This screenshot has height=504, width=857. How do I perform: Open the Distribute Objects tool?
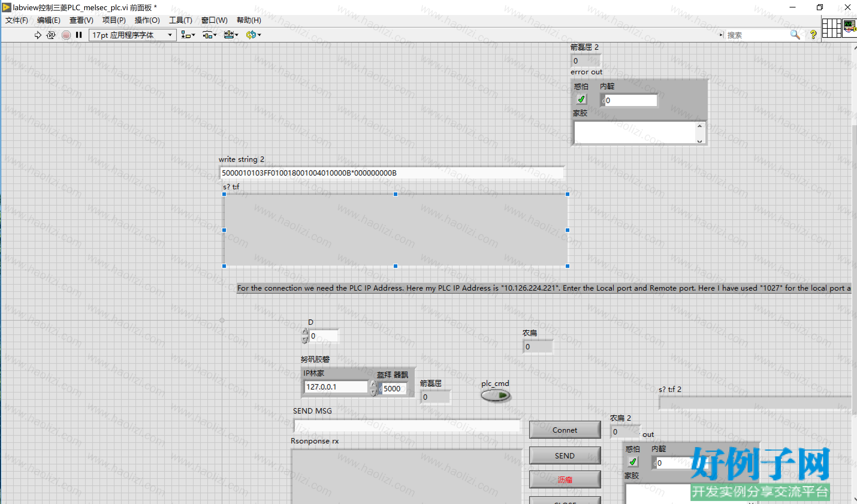[207, 35]
